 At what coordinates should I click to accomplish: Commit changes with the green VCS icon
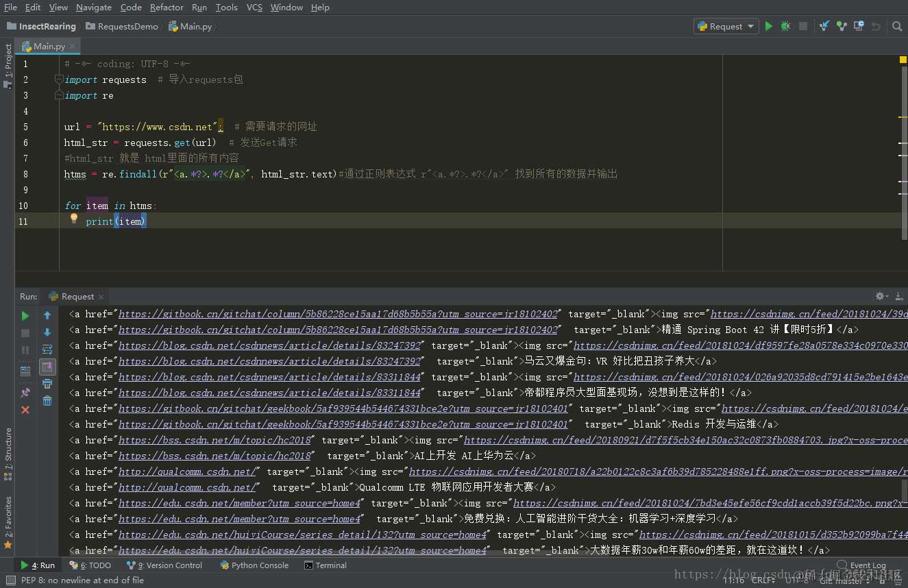click(842, 26)
